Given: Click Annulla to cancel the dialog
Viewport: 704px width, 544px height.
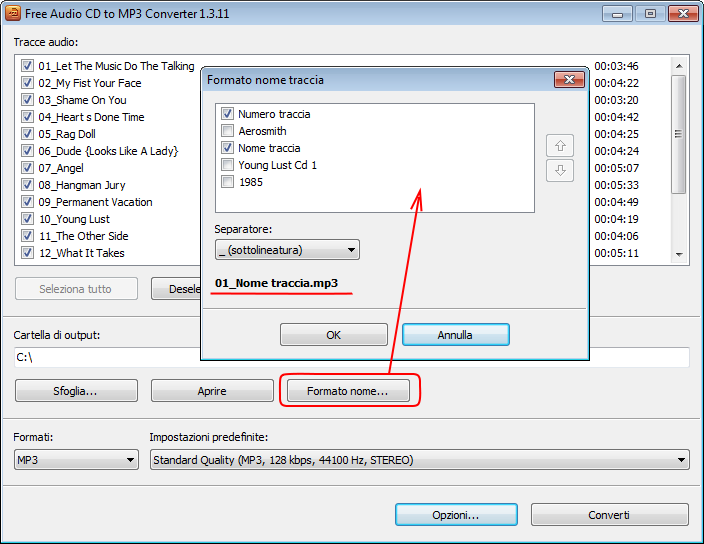Looking at the screenshot, I should click(455, 335).
